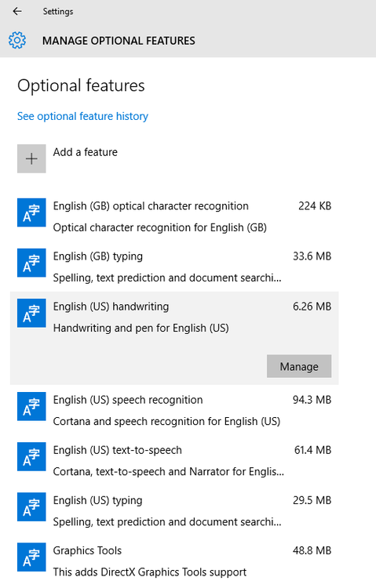Select the Graphics Tools feature title
This screenshot has height=588, width=376.
pyautogui.click(x=87, y=550)
